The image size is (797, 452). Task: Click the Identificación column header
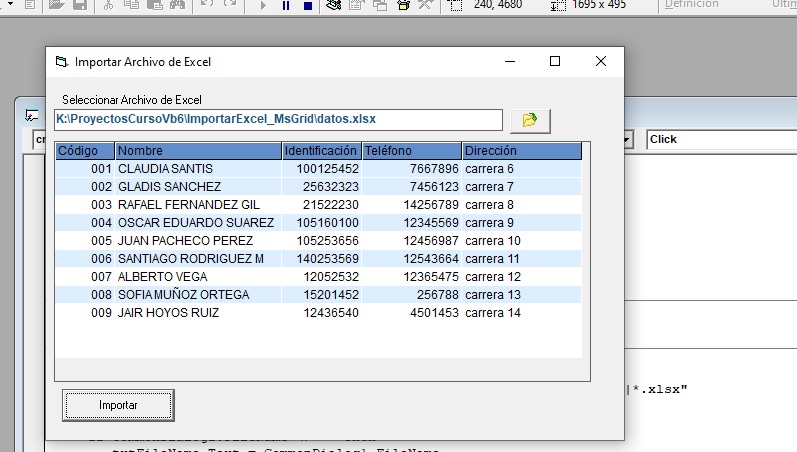(x=320, y=151)
